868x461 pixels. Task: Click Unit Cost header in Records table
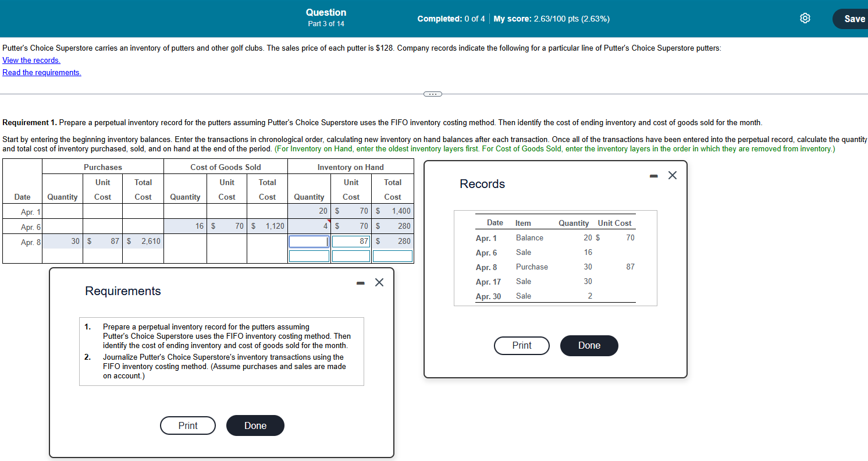click(x=614, y=223)
